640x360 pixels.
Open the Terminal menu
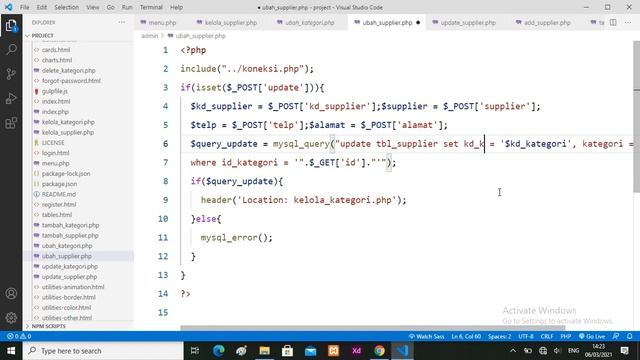[151, 7]
